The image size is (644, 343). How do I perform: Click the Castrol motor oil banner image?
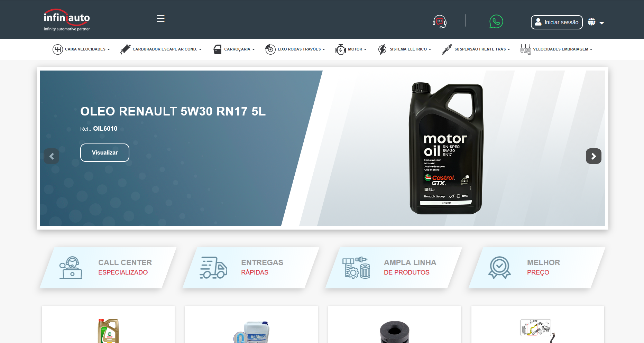(x=446, y=149)
